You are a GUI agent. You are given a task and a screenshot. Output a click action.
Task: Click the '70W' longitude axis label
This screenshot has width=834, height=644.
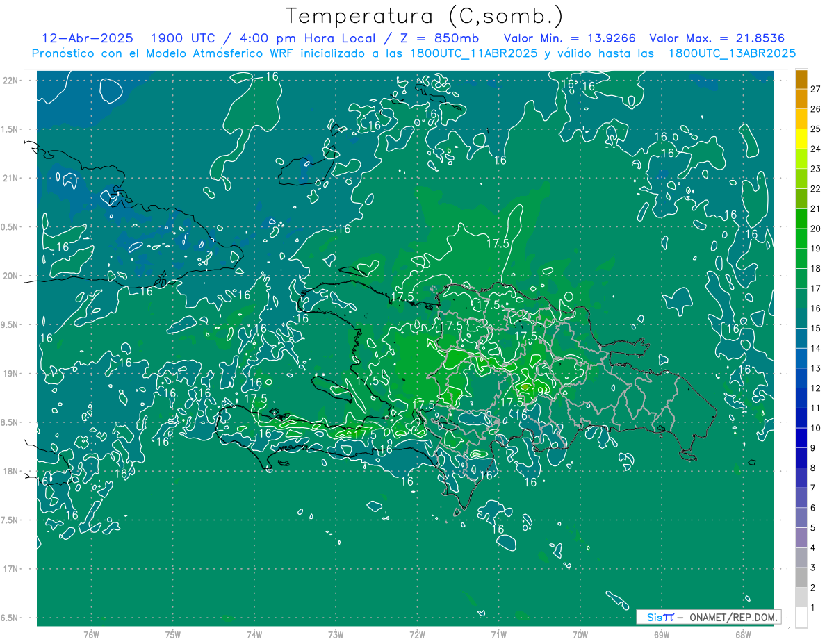pyautogui.click(x=580, y=634)
